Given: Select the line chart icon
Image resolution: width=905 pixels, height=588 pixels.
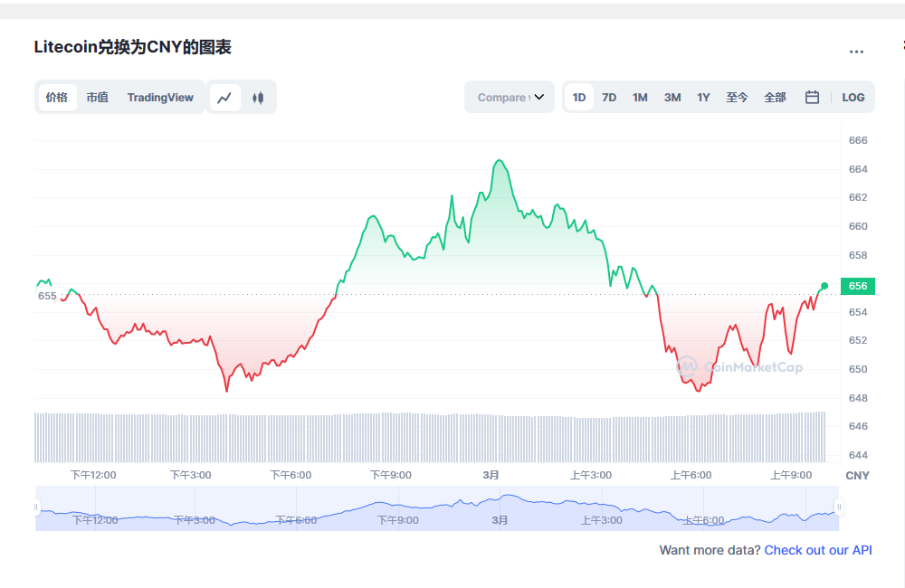Looking at the screenshot, I should [224, 97].
